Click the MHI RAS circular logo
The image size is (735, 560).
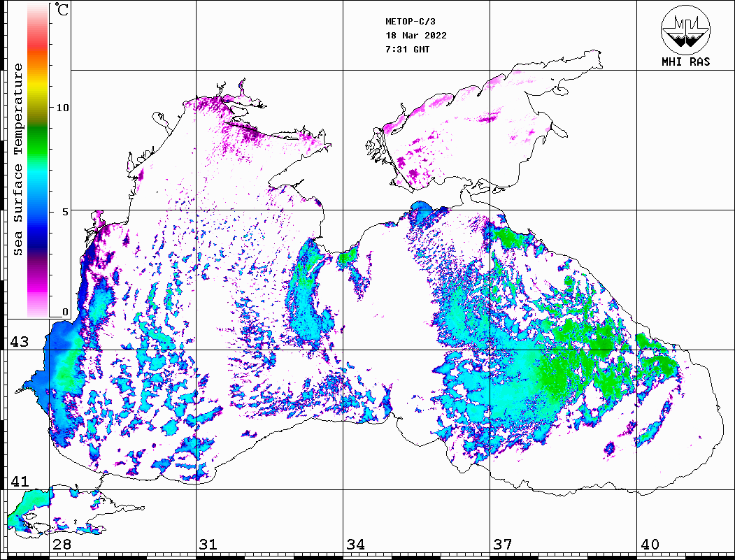[685, 29]
